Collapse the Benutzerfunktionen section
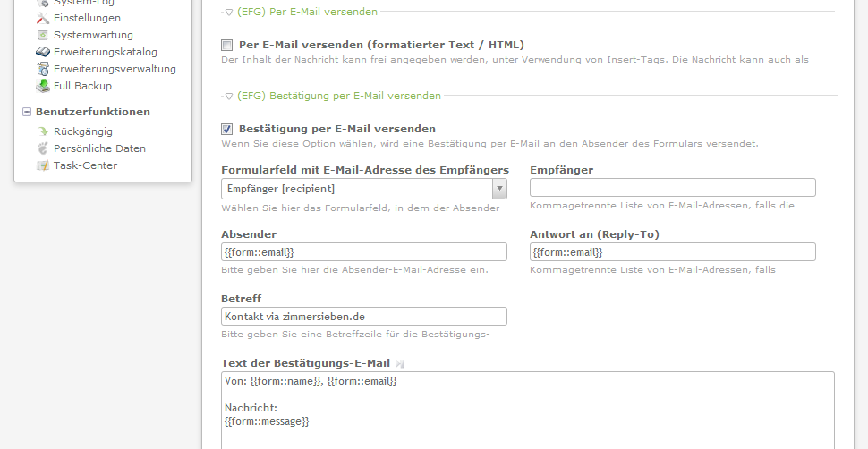Screen dimensions: 868x449 tap(27, 112)
